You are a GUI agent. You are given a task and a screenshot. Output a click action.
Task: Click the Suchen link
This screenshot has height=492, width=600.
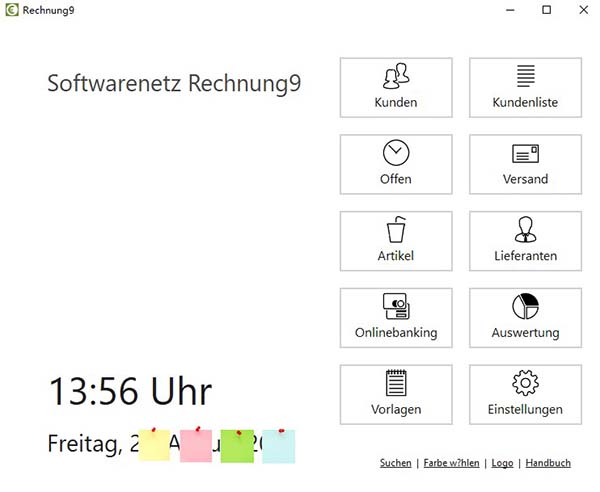pyautogui.click(x=395, y=463)
